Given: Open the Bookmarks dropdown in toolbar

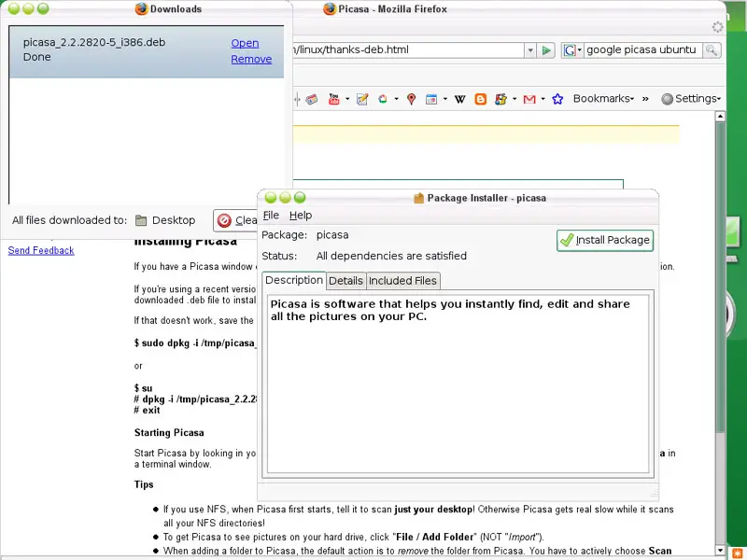Looking at the screenshot, I should point(603,99).
